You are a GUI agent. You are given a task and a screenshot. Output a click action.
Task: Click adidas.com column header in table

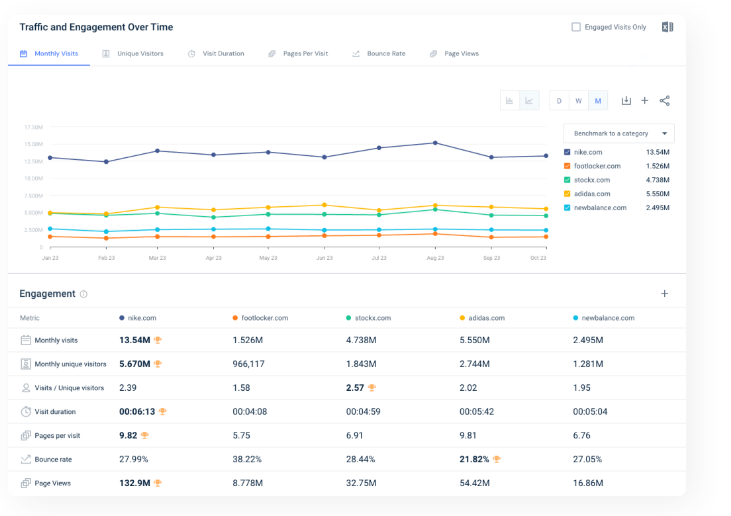tap(483, 318)
